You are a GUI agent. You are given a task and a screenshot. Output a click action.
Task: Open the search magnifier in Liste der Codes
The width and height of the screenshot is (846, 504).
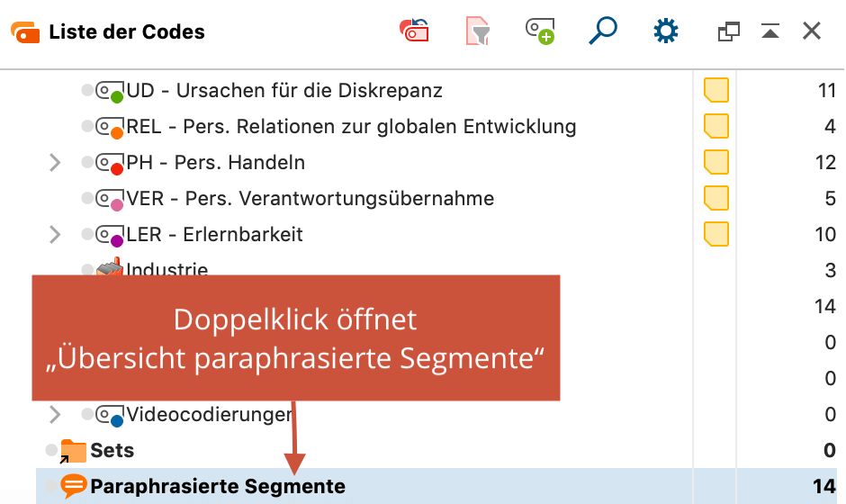click(x=603, y=31)
